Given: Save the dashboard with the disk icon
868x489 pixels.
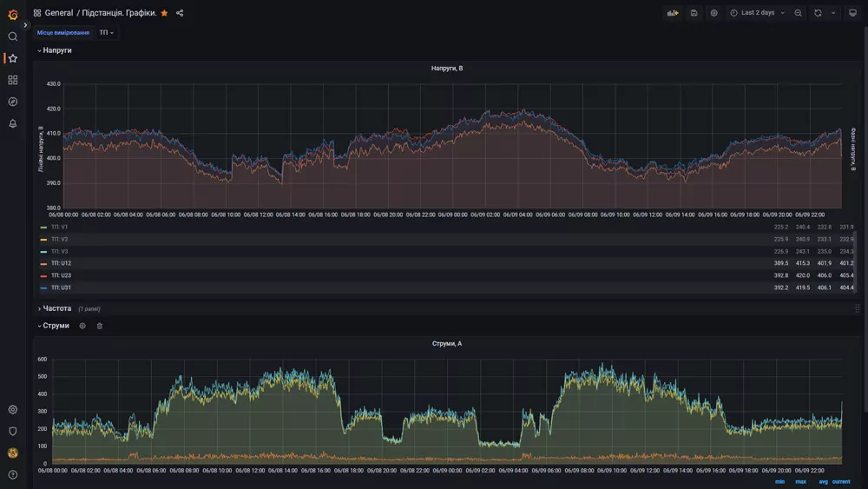Looking at the screenshot, I should point(694,13).
